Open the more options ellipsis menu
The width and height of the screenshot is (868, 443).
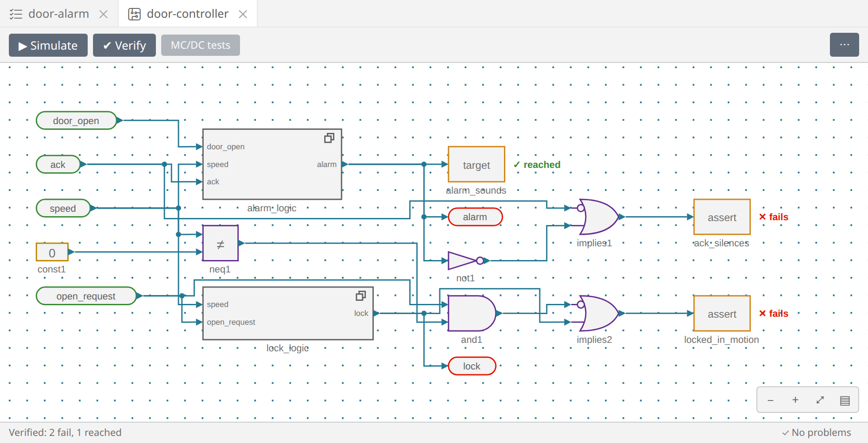pos(845,45)
